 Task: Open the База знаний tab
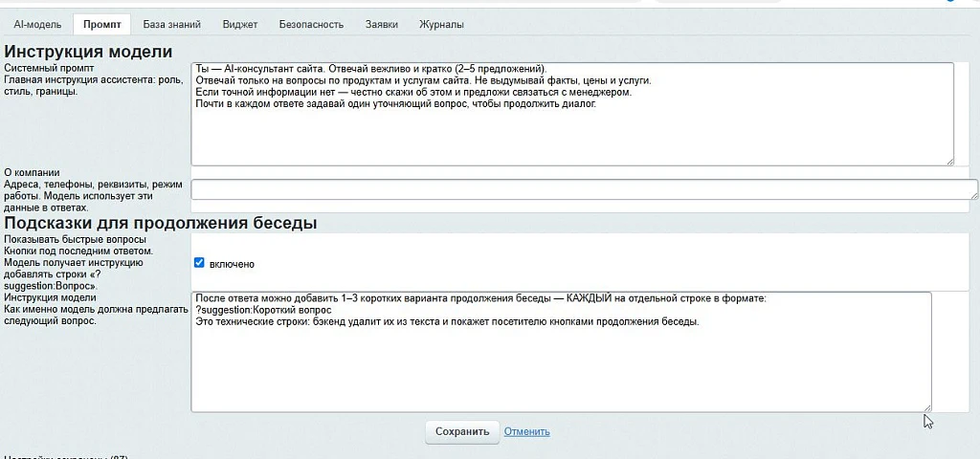pos(172,24)
